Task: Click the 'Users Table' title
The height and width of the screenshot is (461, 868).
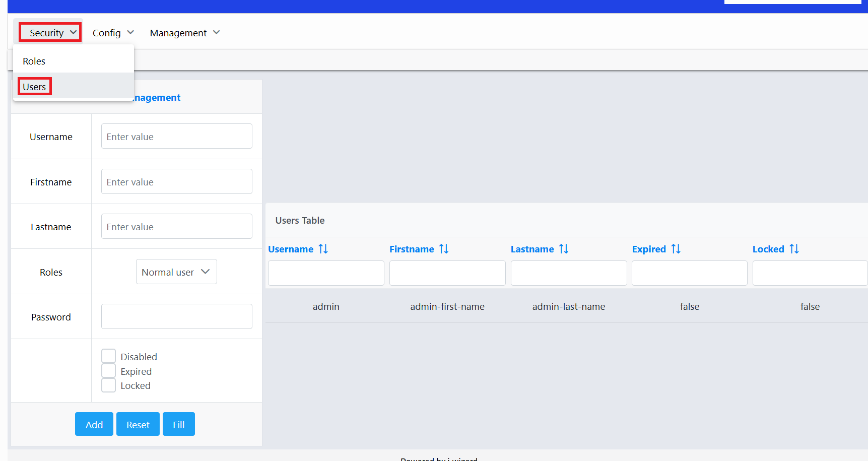Action: point(300,220)
